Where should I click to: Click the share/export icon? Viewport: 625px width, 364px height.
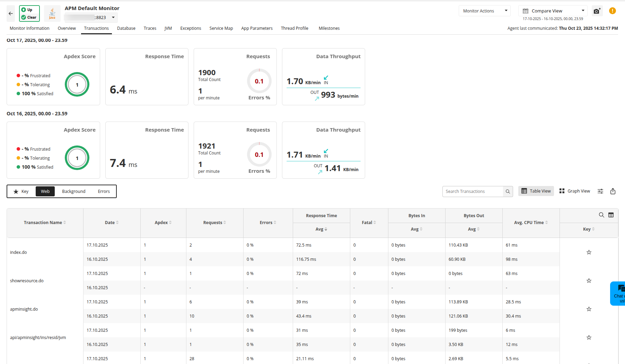click(x=613, y=191)
